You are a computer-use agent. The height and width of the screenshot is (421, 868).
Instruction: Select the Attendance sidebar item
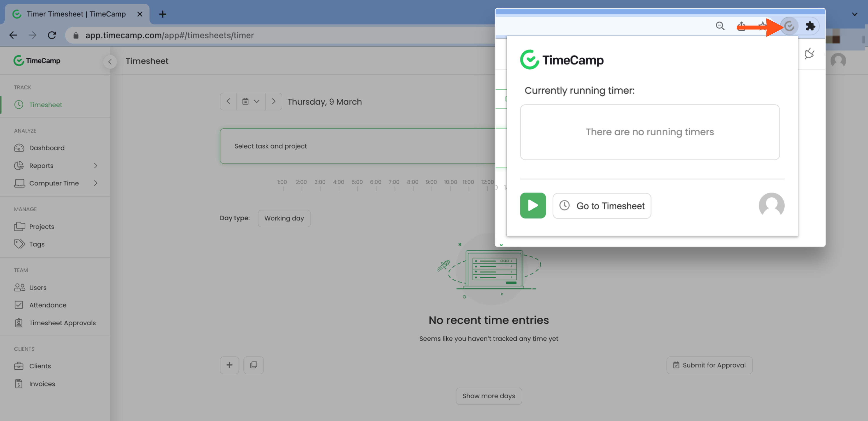coord(48,305)
